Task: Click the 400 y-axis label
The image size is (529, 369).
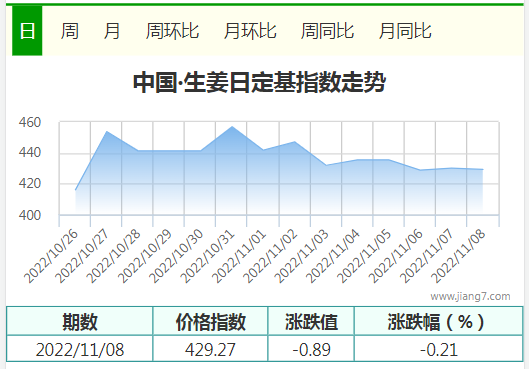Action: point(30,215)
